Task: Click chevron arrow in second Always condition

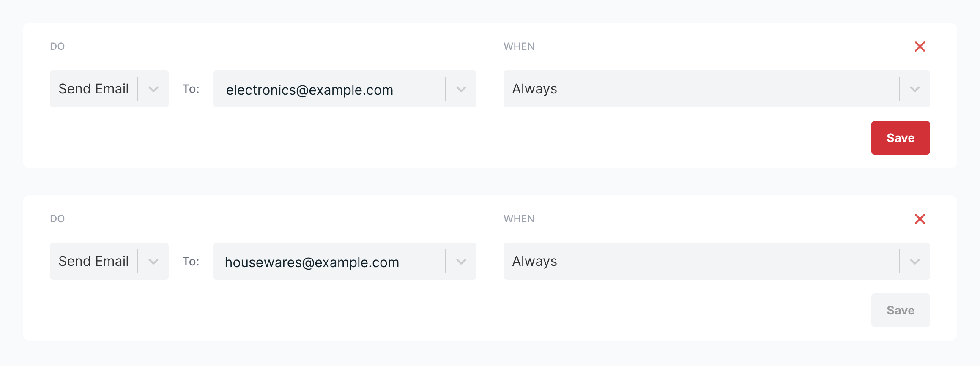Action: click(x=914, y=262)
